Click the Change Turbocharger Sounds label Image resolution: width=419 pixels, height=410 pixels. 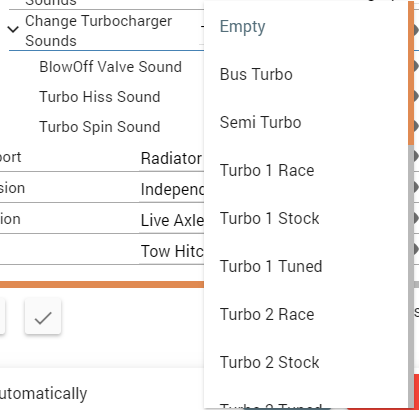pos(98,31)
